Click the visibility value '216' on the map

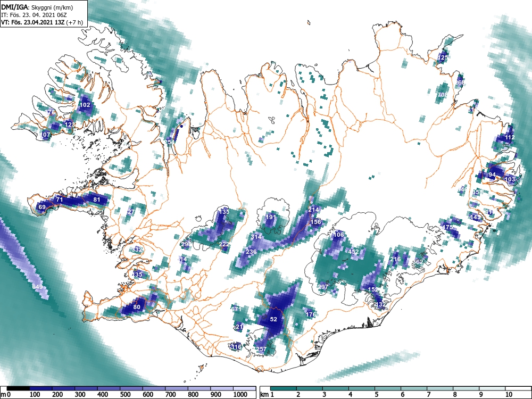point(395,259)
